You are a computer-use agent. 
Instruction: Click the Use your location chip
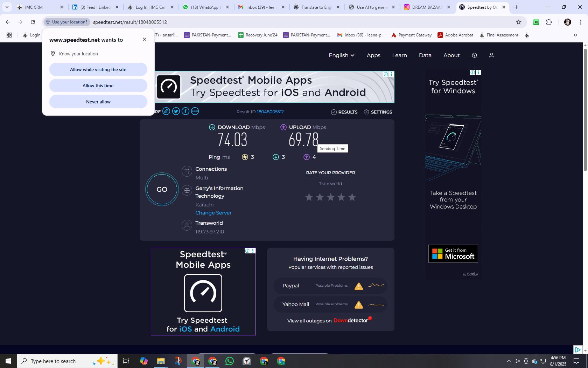coord(67,22)
